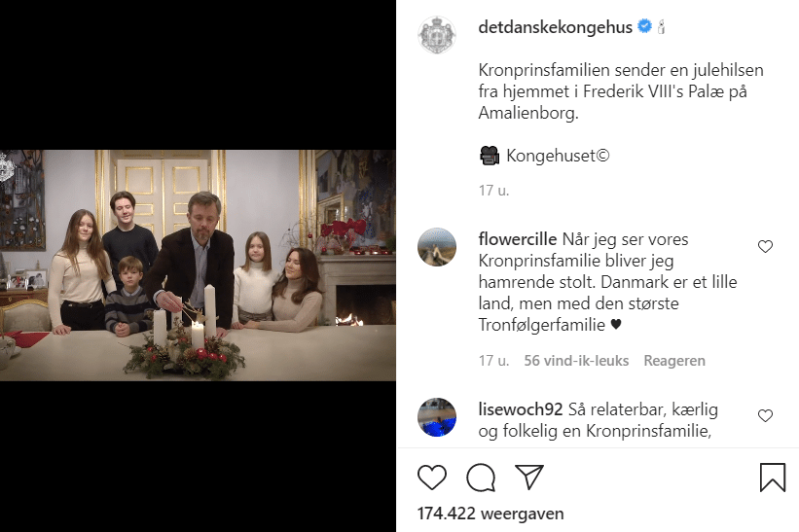Open lisewoch92's profile avatar

437,417
